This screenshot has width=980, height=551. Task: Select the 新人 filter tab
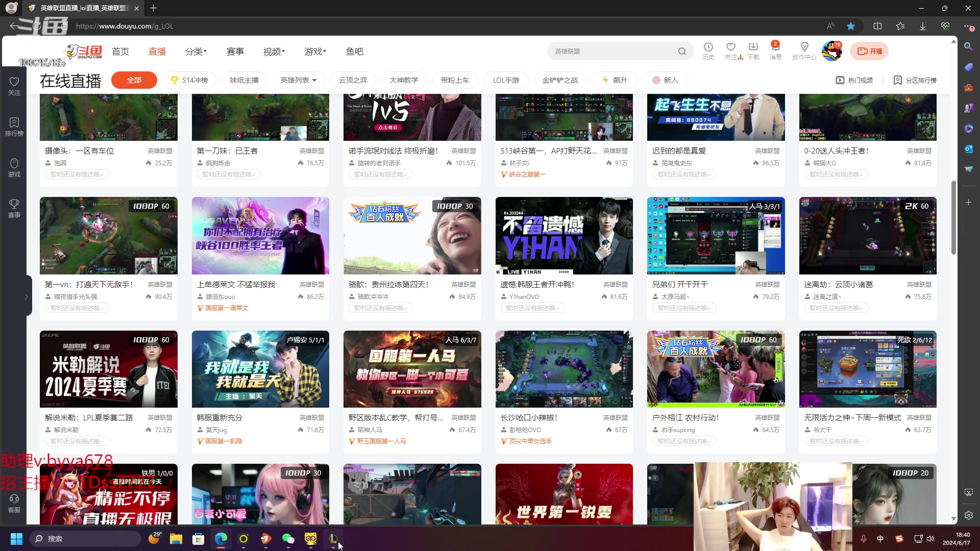[665, 80]
